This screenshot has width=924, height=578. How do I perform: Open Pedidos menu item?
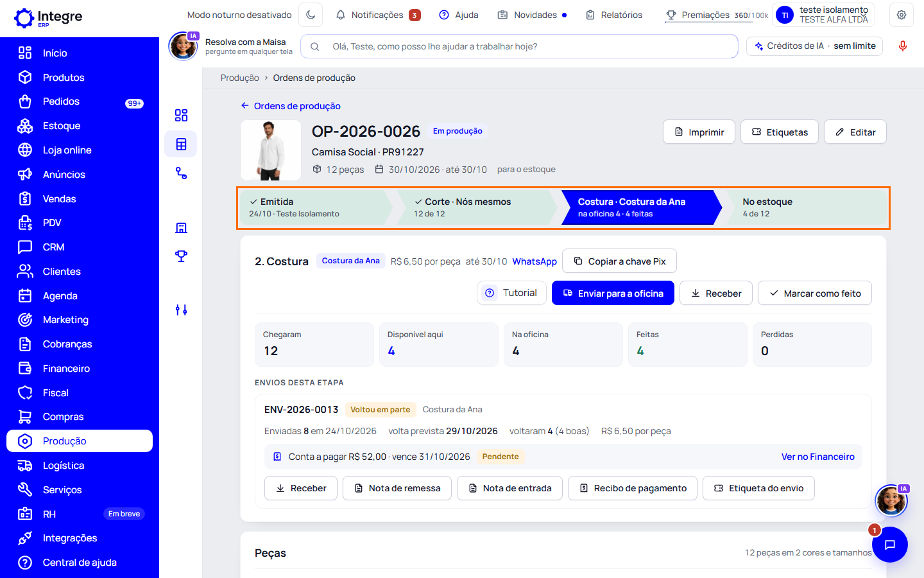click(x=80, y=101)
